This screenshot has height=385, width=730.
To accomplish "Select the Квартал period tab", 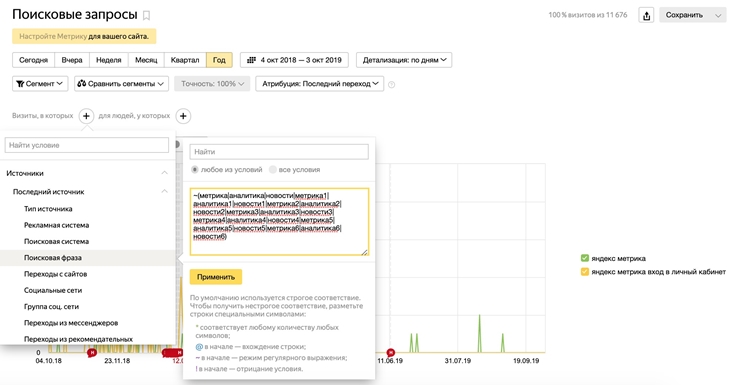I will pyautogui.click(x=185, y=60).
